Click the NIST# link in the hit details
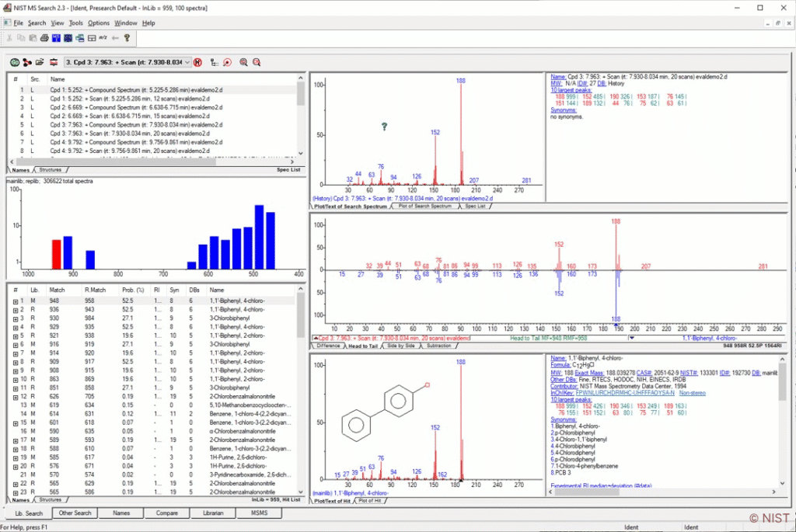The height and width of the screenshot is (532, 796). click(689, 373)
